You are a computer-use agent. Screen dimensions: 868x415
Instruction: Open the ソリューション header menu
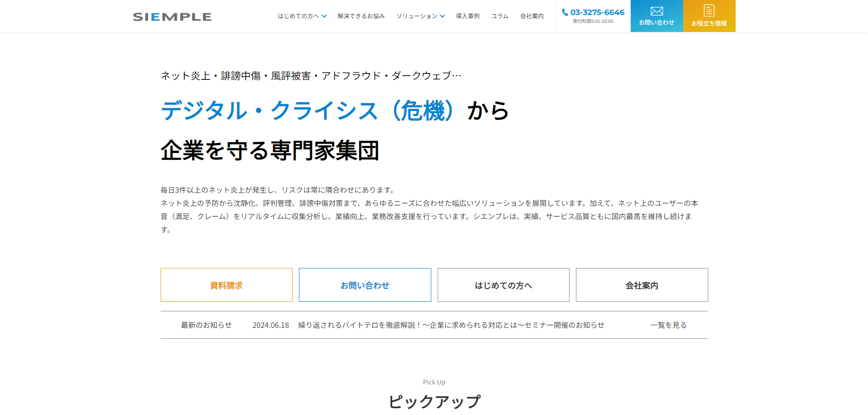pyautogui.click(x=417, y=16)
